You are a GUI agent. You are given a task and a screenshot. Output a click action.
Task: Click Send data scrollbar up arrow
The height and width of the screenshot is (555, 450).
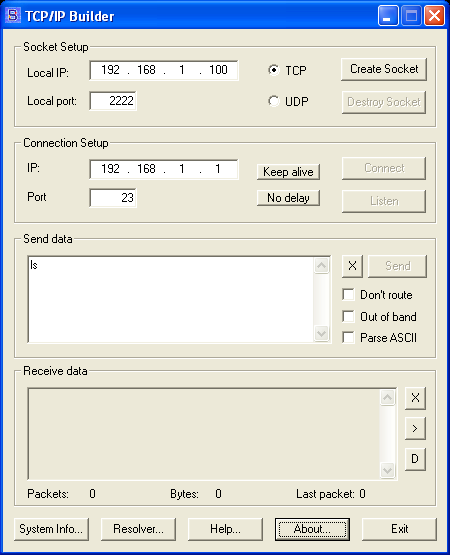(321, 265)
